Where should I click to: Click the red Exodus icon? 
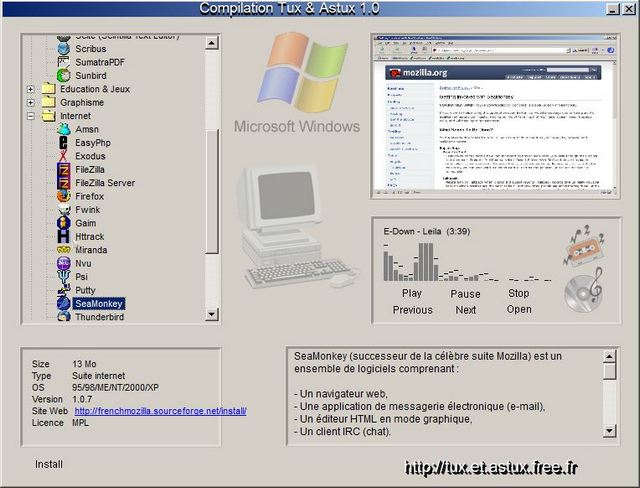[64, 156]
